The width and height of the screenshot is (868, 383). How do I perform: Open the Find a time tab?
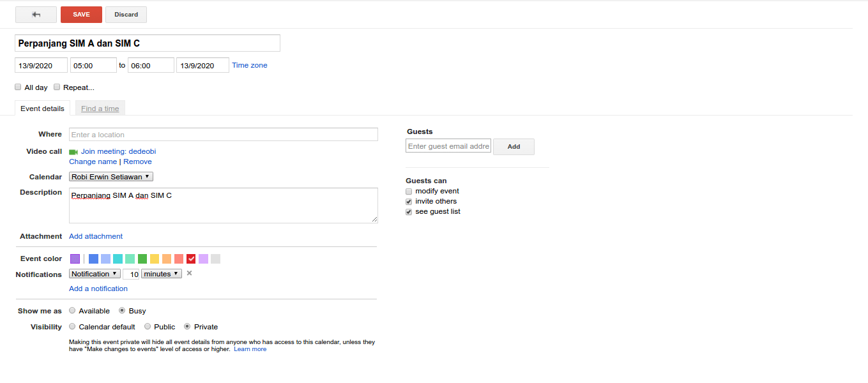[100, 109]
